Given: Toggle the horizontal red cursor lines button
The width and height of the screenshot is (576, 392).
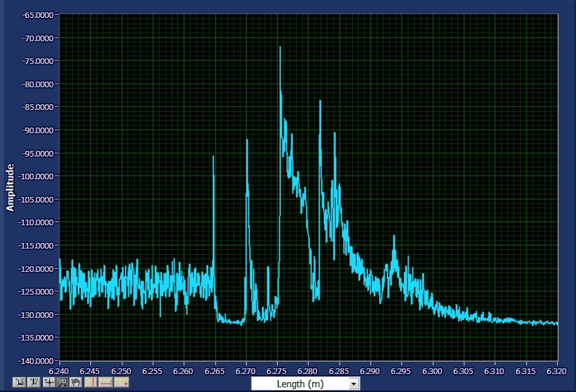Looking at the screenshot, I should point(106,382).
